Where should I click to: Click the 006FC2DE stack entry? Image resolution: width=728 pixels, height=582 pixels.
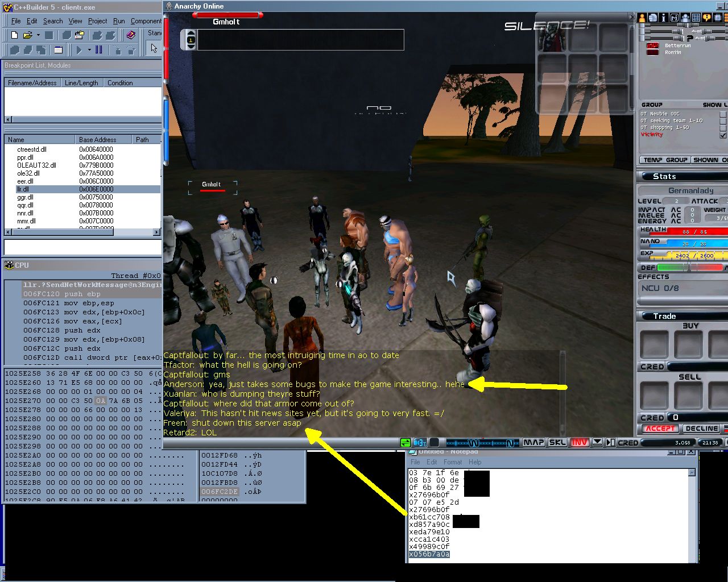(220, 492)
